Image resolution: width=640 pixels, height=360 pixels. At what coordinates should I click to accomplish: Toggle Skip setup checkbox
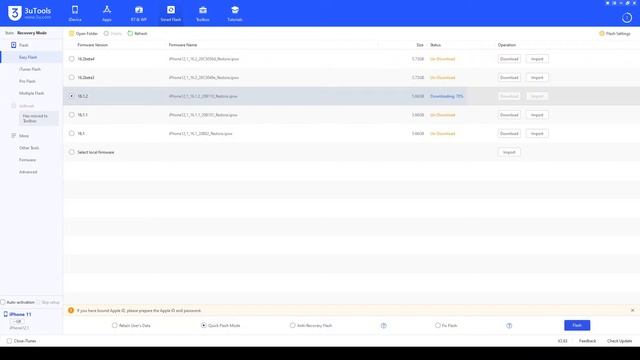click(38, 302)
